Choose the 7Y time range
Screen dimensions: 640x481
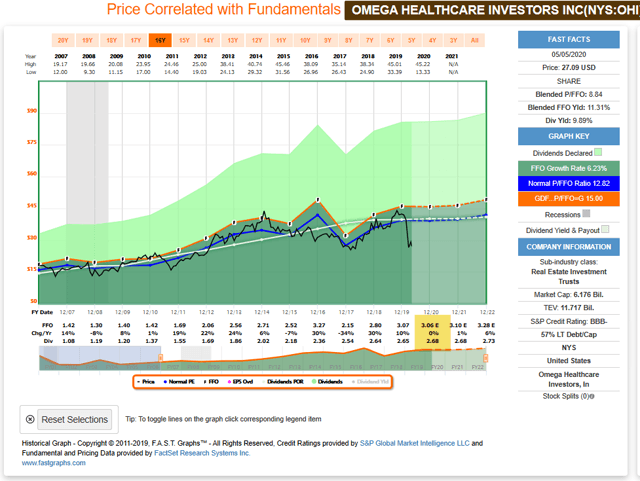(x=370, y=40)
